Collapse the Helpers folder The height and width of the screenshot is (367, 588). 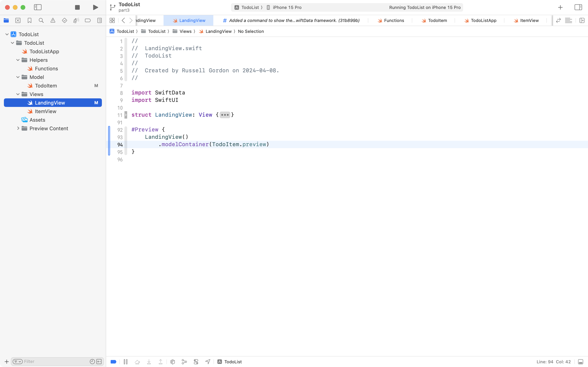[x=18, y=60]
